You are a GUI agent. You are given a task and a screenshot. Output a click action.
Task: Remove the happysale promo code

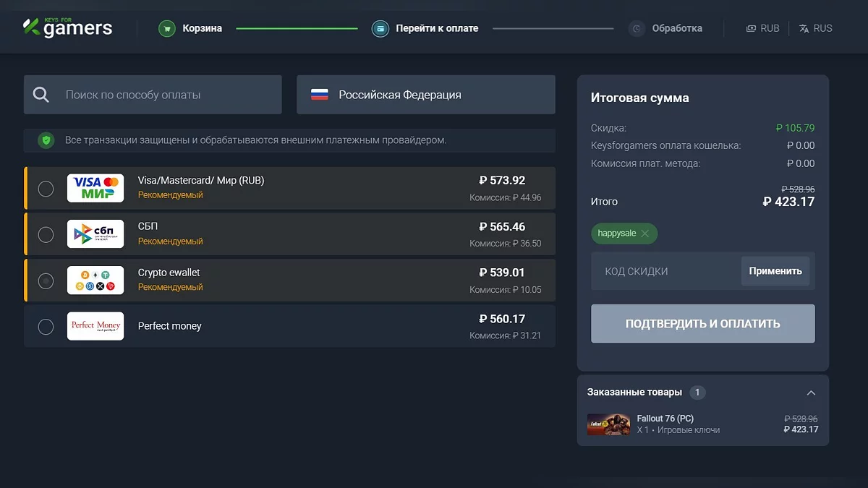pyautogui.click(x=644, y=234)
